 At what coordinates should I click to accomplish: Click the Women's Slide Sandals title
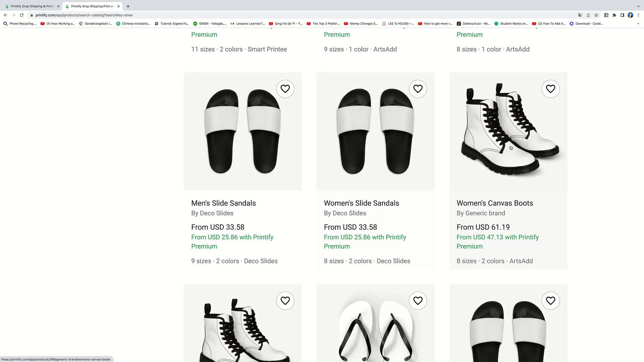coord(362,203)
